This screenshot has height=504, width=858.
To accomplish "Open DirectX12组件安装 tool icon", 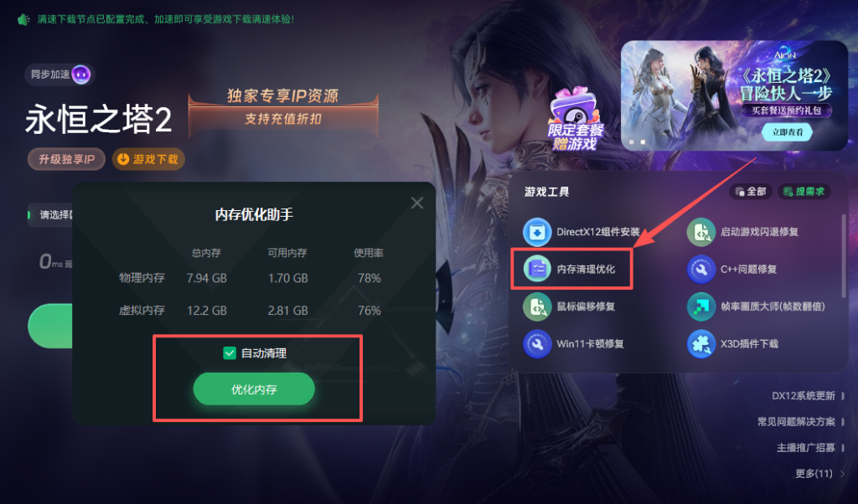I will pyautogui.click(x=537, y=232).
